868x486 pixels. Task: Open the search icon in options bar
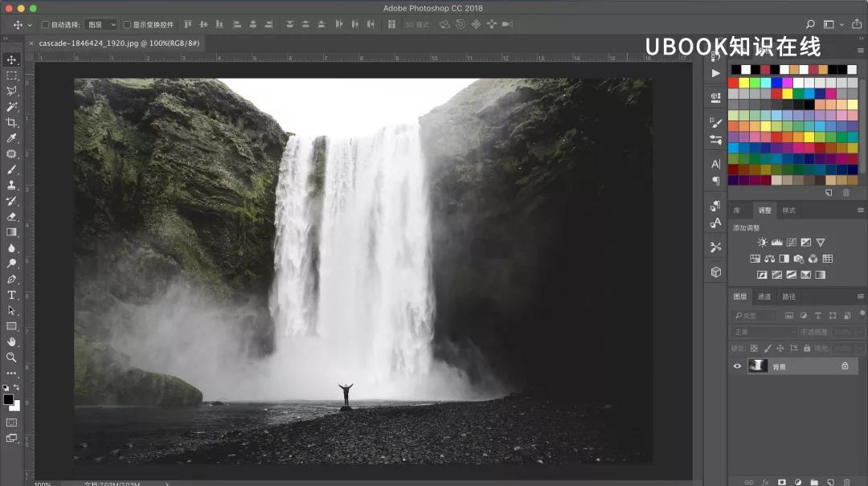(810, 24)
